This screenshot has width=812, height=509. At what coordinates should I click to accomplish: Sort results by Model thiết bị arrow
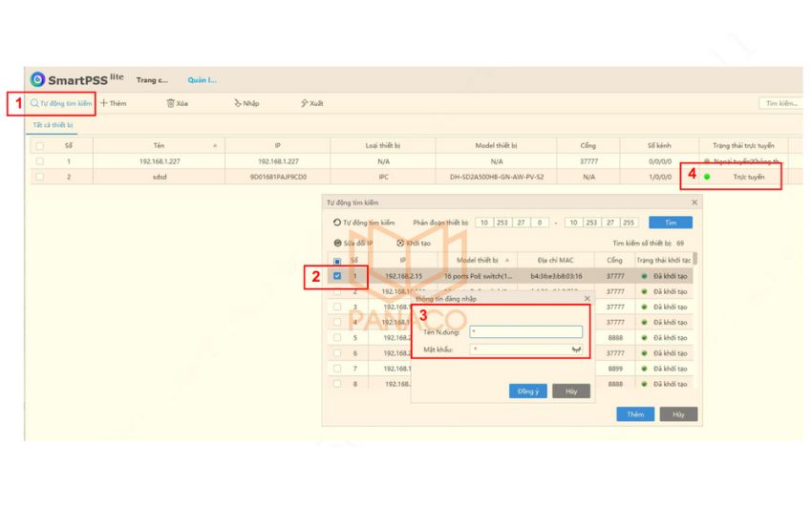(x=507, y=261)
